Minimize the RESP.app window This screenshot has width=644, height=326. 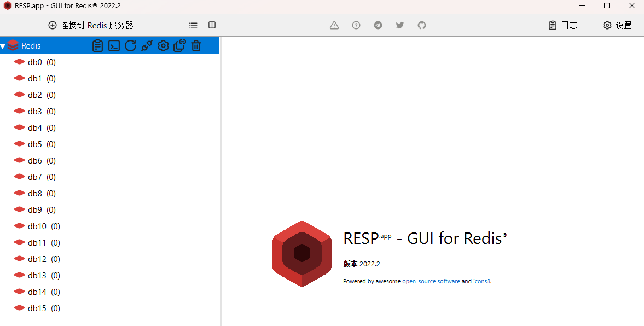[582, 6]
